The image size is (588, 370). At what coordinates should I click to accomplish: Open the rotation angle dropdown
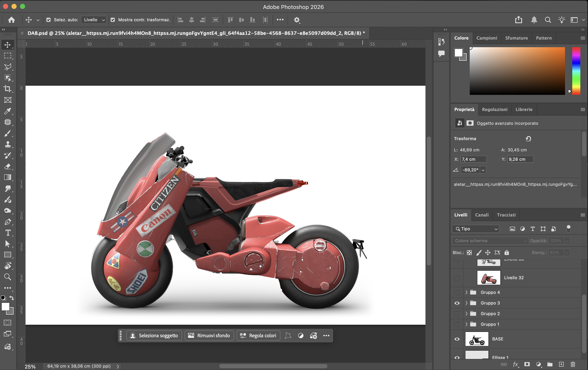coord(483,170)
